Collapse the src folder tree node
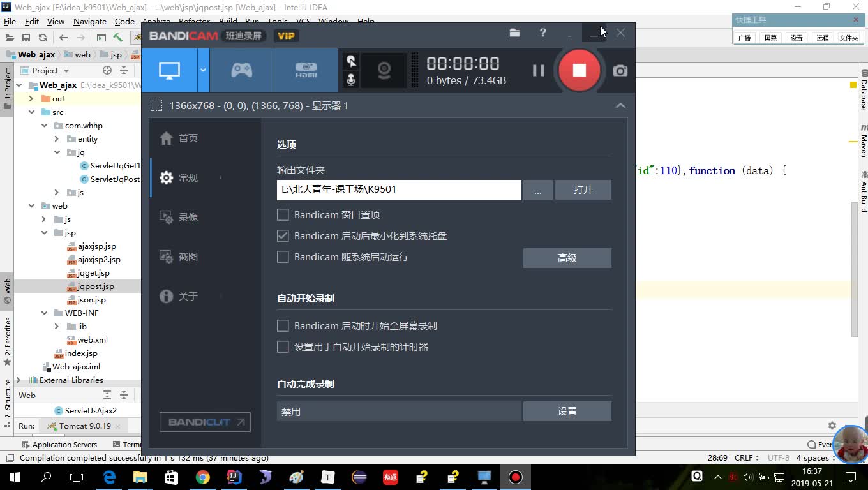The width and height of the screenshot is (868, 490). pos(31,112)
